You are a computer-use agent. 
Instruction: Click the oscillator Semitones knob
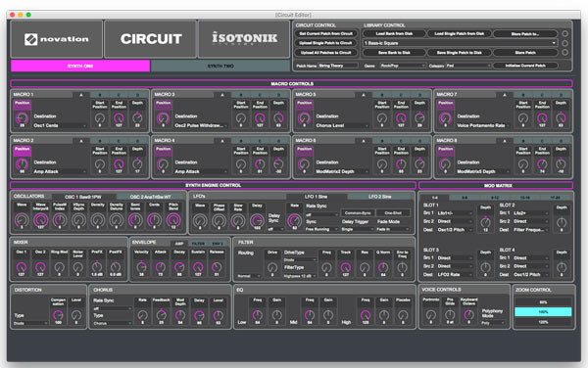[x=135, y=220]
